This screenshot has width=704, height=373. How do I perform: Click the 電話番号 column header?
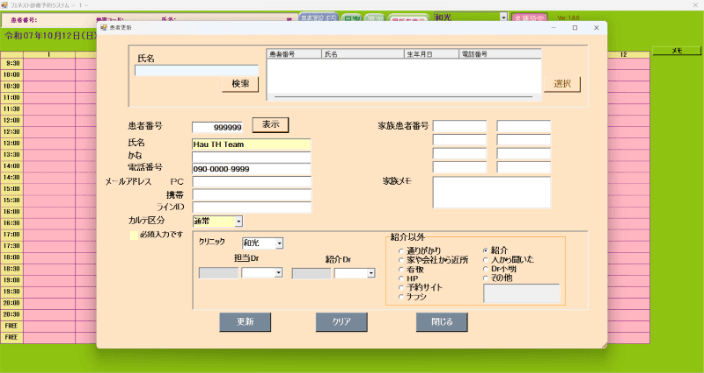(x=500, y=54)
